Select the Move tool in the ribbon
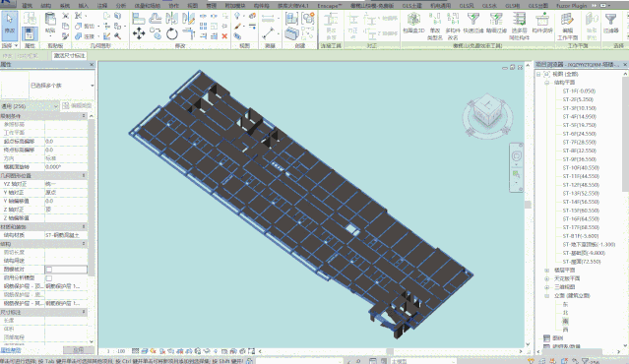Image resolution: width=629 pixels, height=364 pixels. point(139,33)
